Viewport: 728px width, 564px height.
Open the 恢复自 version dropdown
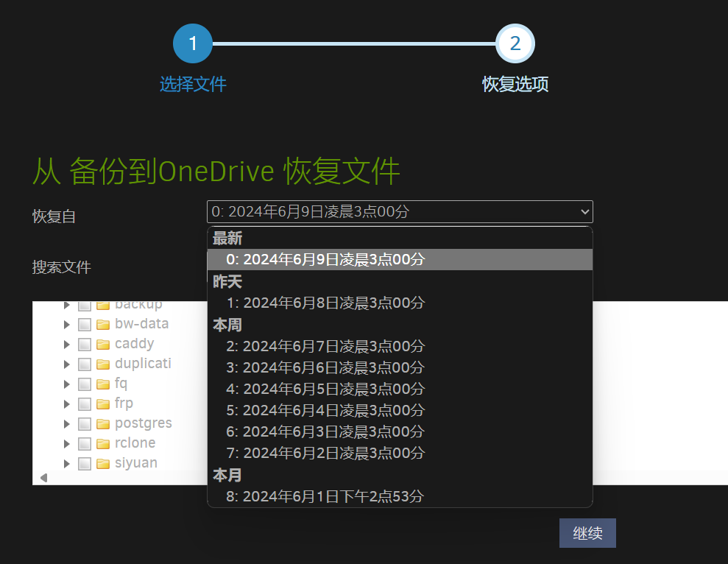tap(400, 212)
